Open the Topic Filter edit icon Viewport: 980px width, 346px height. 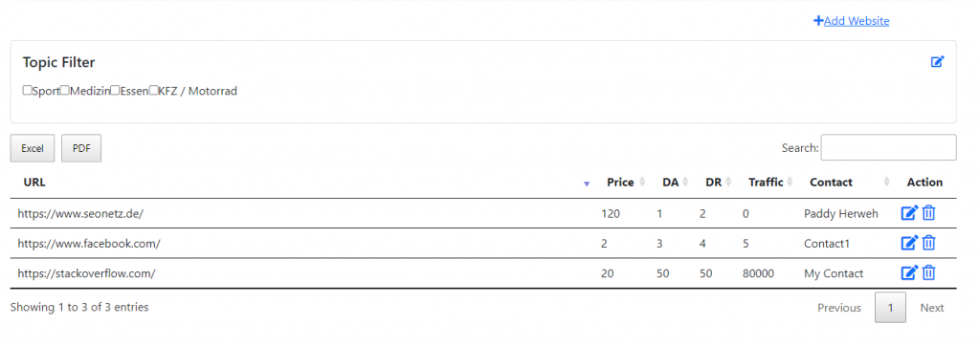[x=938, y=61]
